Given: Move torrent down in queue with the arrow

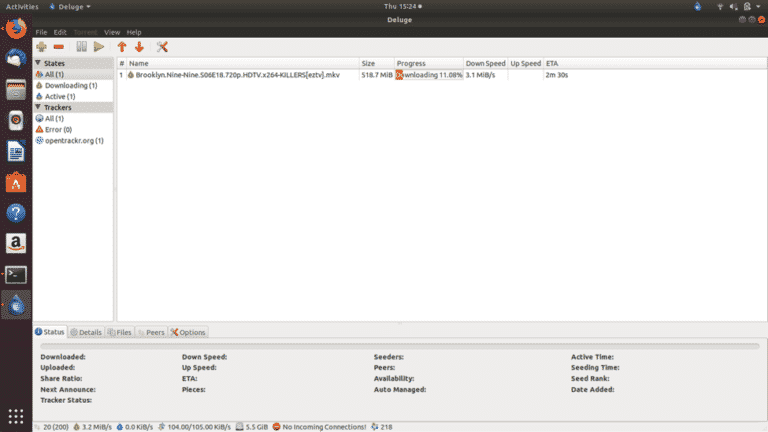Looking at the screenshot, I should pos(139,47).
